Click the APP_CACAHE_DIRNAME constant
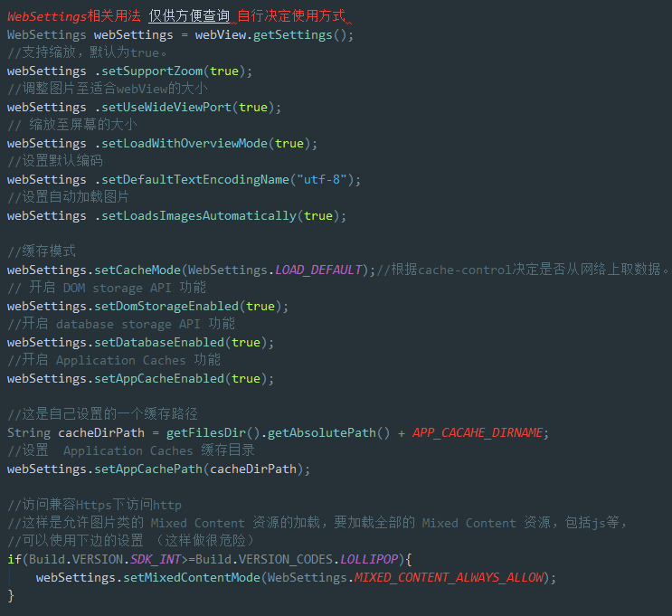This screenshot has width=672, height=616. point(478,433)
